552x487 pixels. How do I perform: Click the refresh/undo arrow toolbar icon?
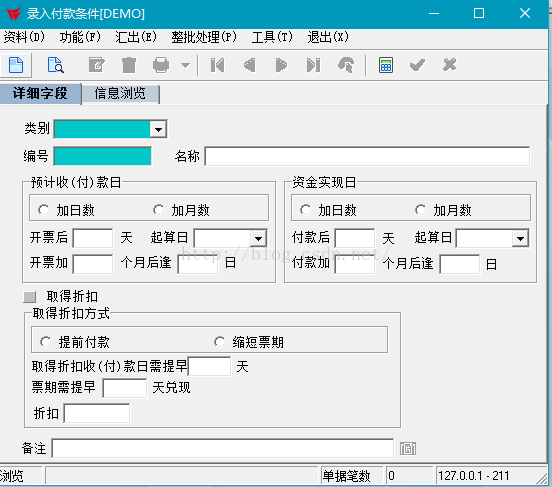pos(346,65)
